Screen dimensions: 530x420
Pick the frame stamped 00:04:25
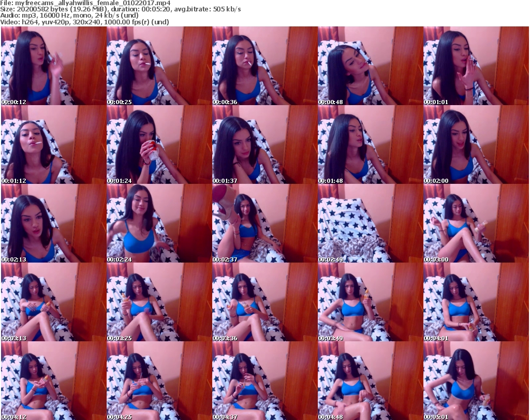tap(159, 381)
